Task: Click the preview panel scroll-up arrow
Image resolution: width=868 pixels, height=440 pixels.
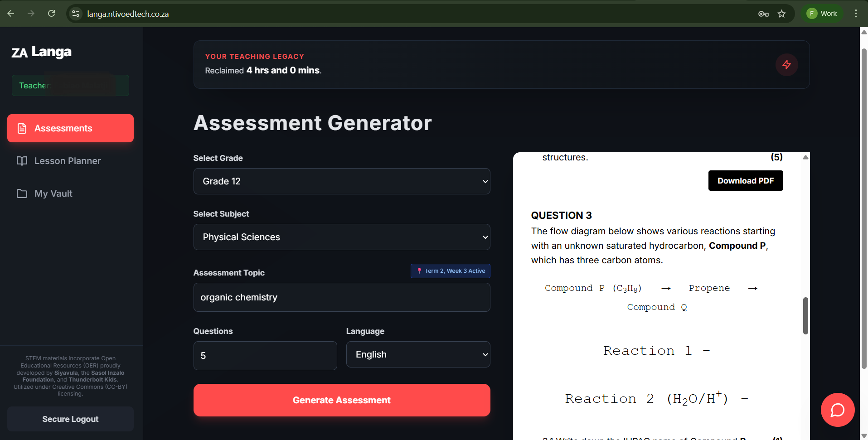Action: click(x=805, y=157)
